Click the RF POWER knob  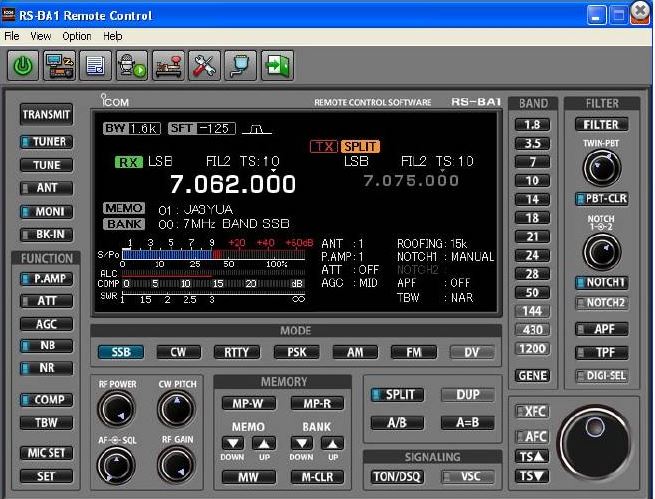click(118, 408)
